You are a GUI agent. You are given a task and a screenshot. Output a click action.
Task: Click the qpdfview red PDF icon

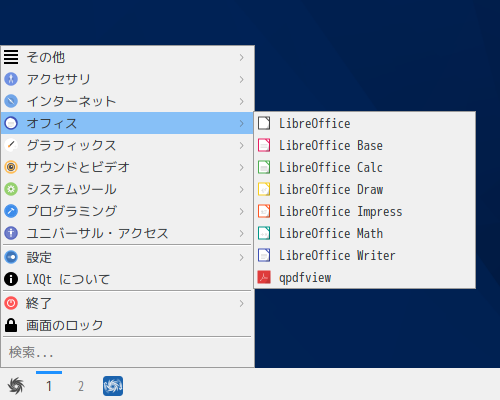coord(264,277)
